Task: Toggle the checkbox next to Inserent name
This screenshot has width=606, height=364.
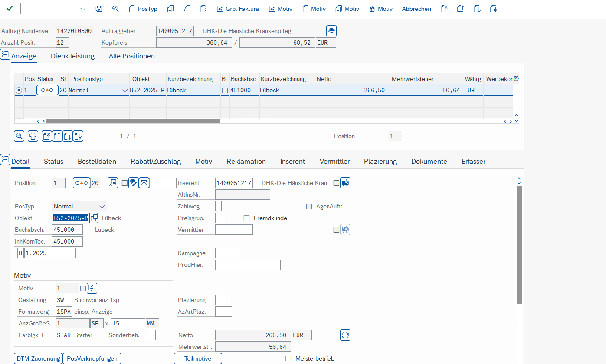Action: [x=336, y=183]
